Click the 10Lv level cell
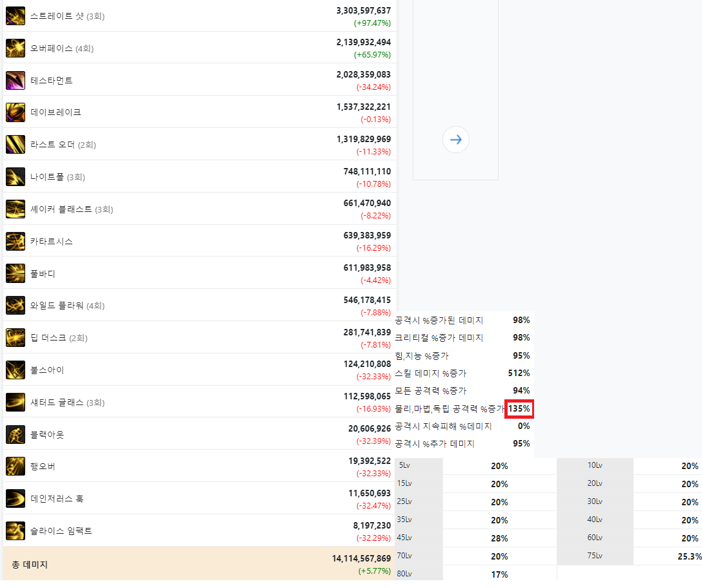 [x=595, y=466]
